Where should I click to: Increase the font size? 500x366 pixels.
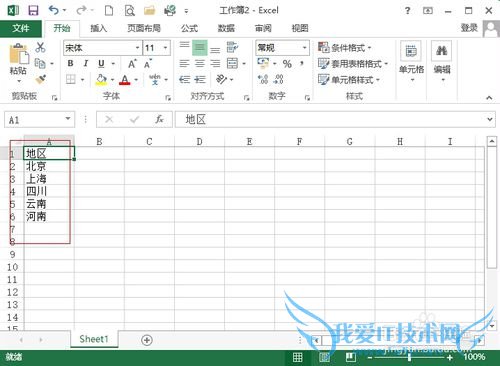pos(132,63)
